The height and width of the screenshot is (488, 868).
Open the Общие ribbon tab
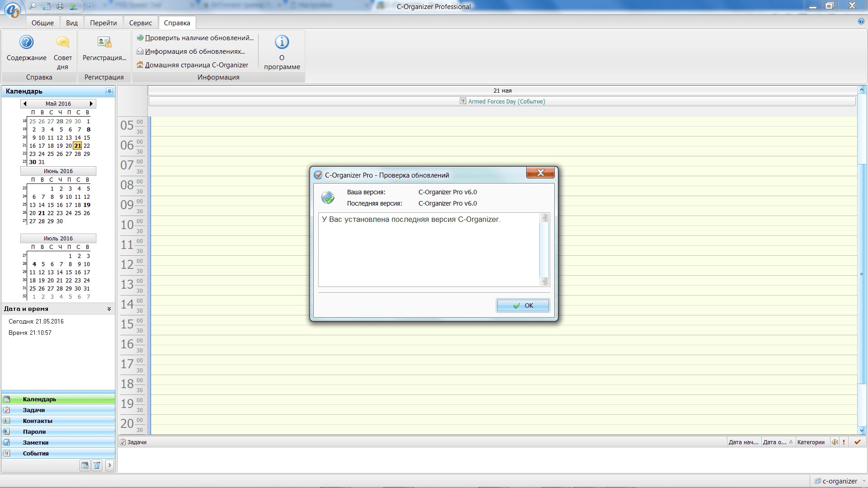[x=42, y=23]
